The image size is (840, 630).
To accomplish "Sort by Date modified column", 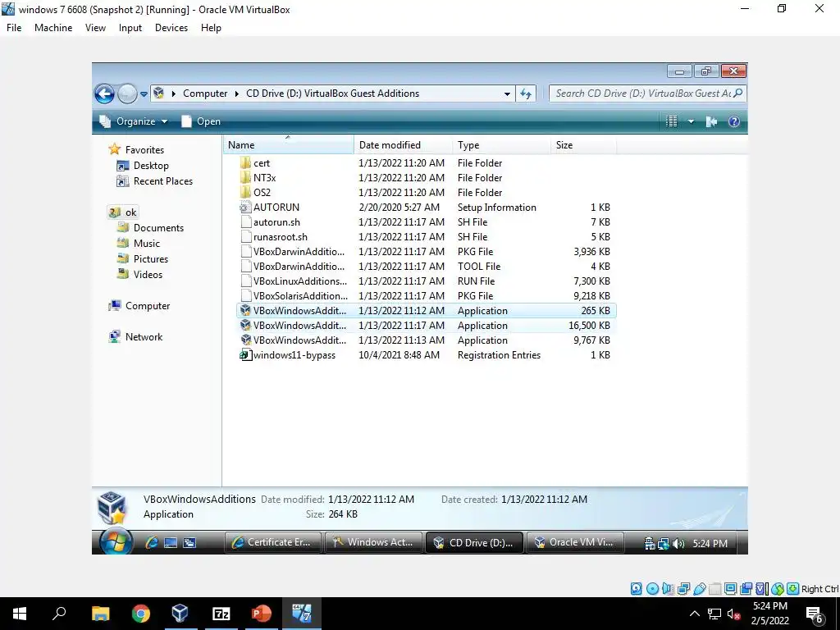I will click(x=402, y=145).
